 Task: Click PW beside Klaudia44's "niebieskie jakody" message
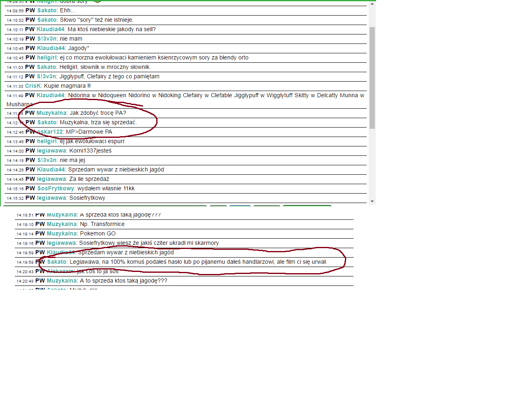click(30, 30)
